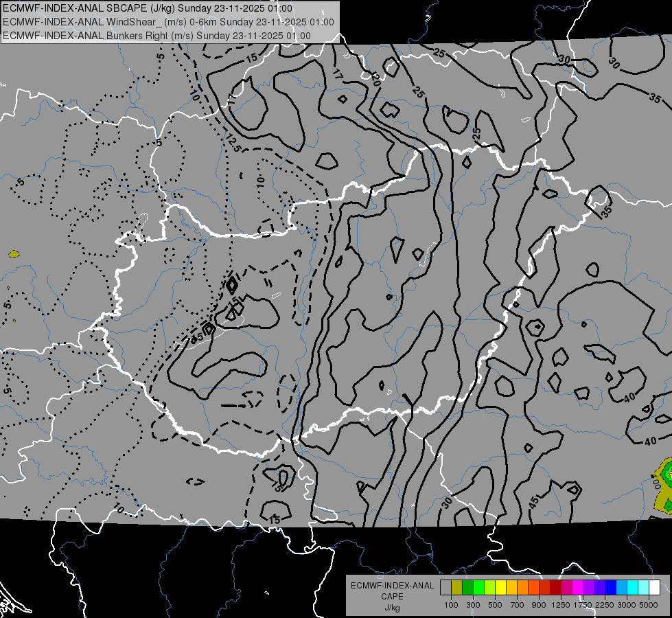
Task: Click the 12.5 dashed contour label
Action: click(x=233, y=143)
